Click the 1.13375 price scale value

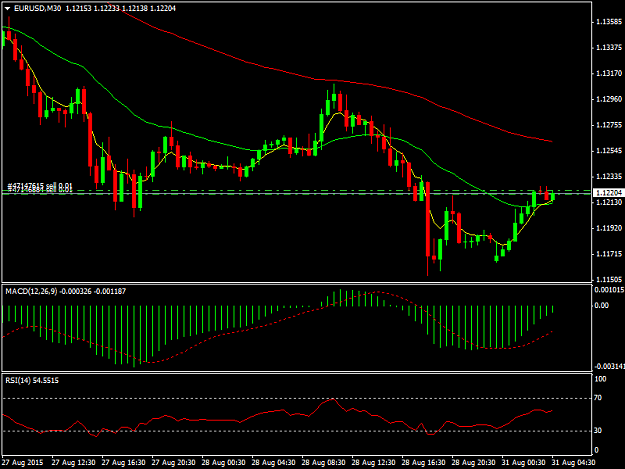[609, 47]
